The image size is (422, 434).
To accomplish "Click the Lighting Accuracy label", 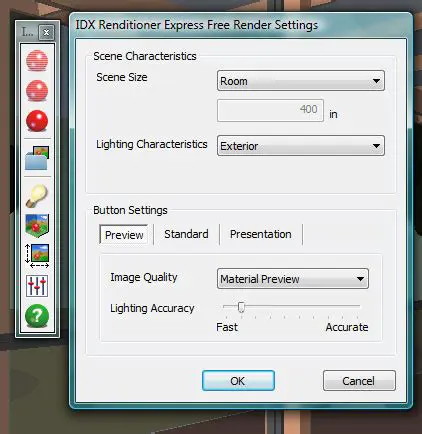I will [152, 308].
